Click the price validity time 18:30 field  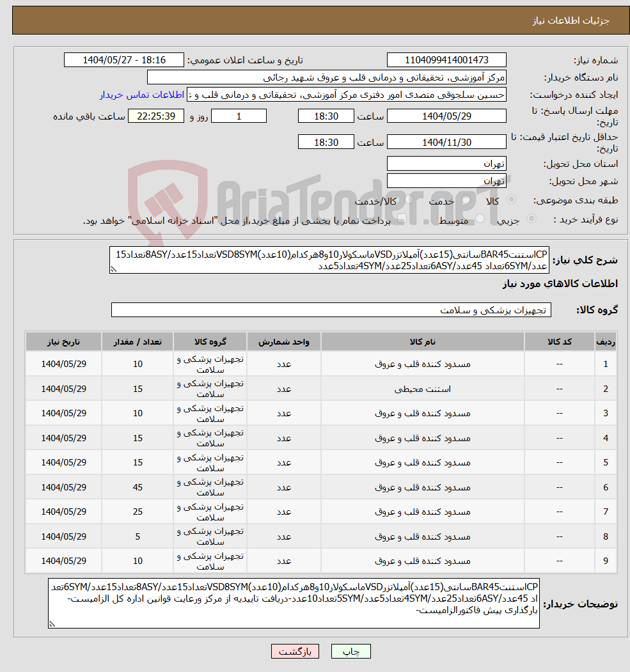tap(326, 143)
